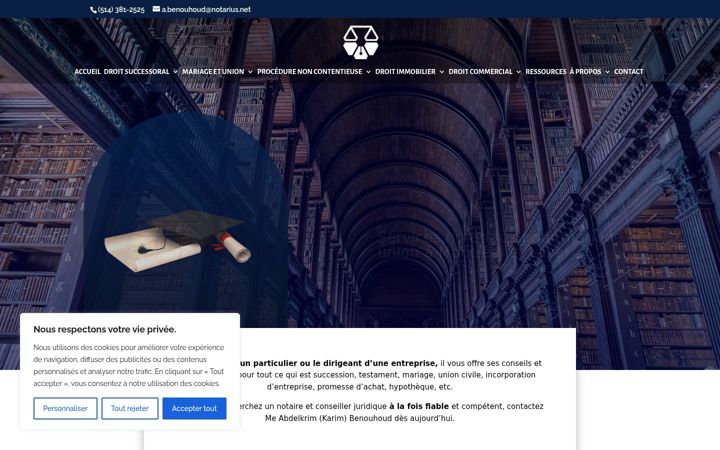720x450 pixels.
Task: Click the phone icon in top bar
Action: coord(93,10)
